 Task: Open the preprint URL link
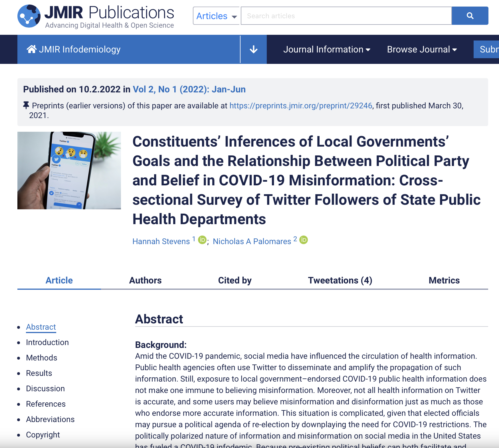301,106
